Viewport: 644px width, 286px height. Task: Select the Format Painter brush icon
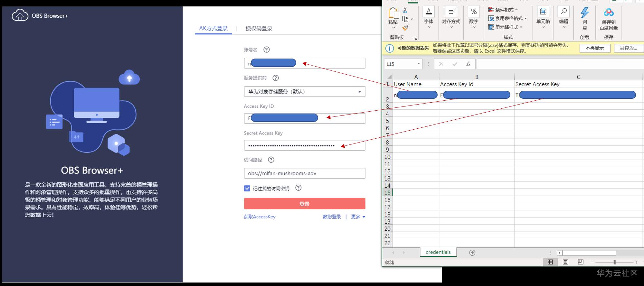click(405, 28)
